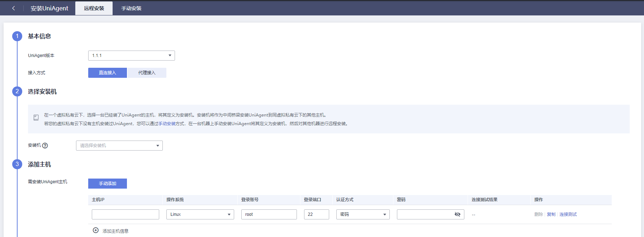
Task: Select 代理接入 access mode
Action: 147,73
